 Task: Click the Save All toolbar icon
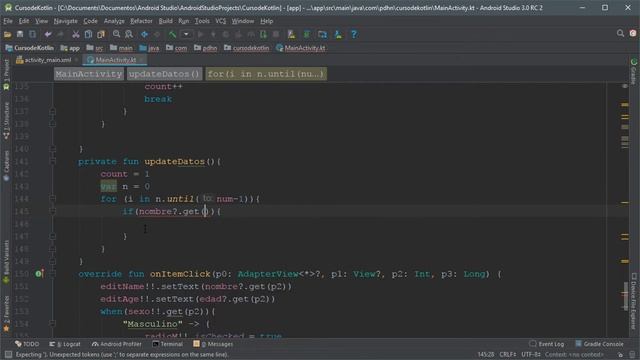click(x=20, y=34)
